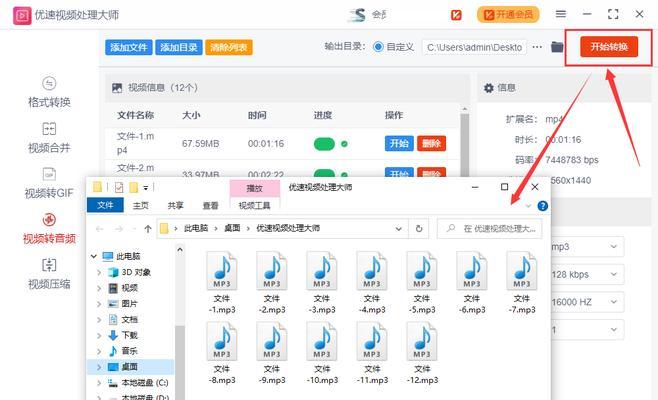Click 桌面 in the Explorer breadcrumb path
The height and width of the screenshot is (400, 658).
[232, 228]
